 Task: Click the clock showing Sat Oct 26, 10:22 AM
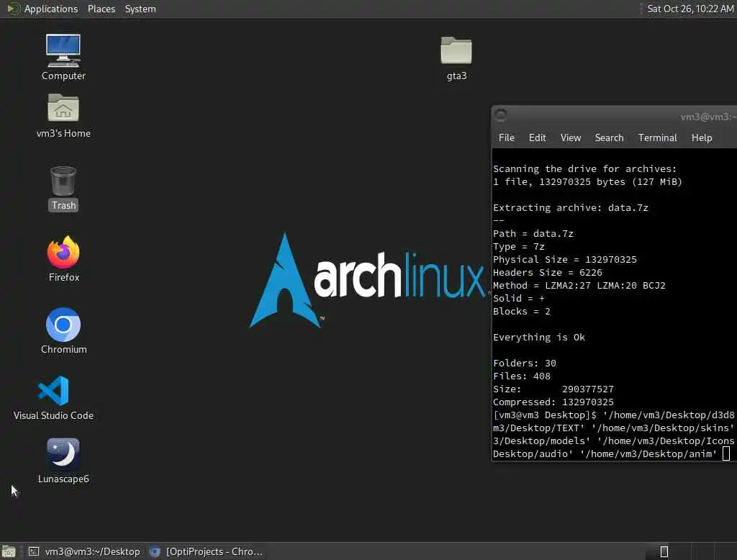coord(690,9)
